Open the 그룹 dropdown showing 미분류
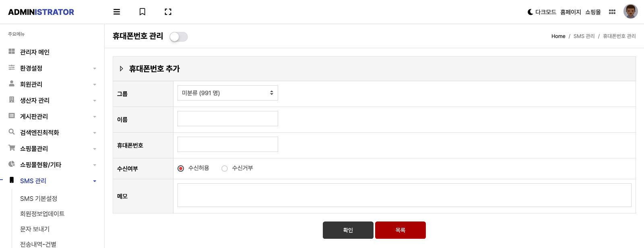This screenshot has width=644, height=248. click(228, 93)
